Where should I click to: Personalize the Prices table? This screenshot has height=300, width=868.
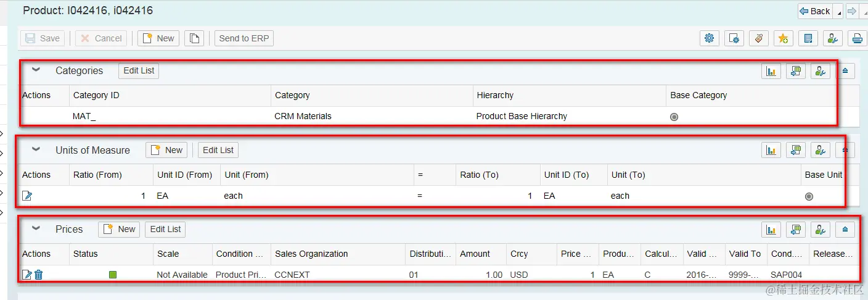pos(820,230)
